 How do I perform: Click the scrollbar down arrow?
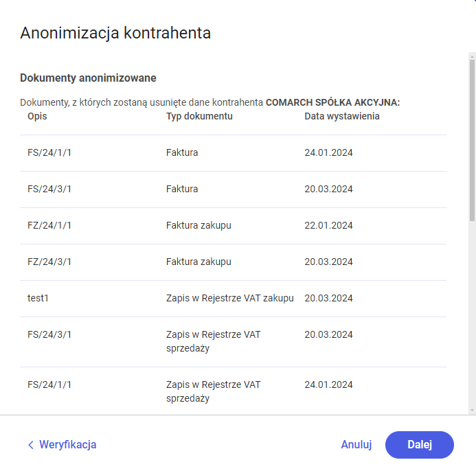coord(472,410)
